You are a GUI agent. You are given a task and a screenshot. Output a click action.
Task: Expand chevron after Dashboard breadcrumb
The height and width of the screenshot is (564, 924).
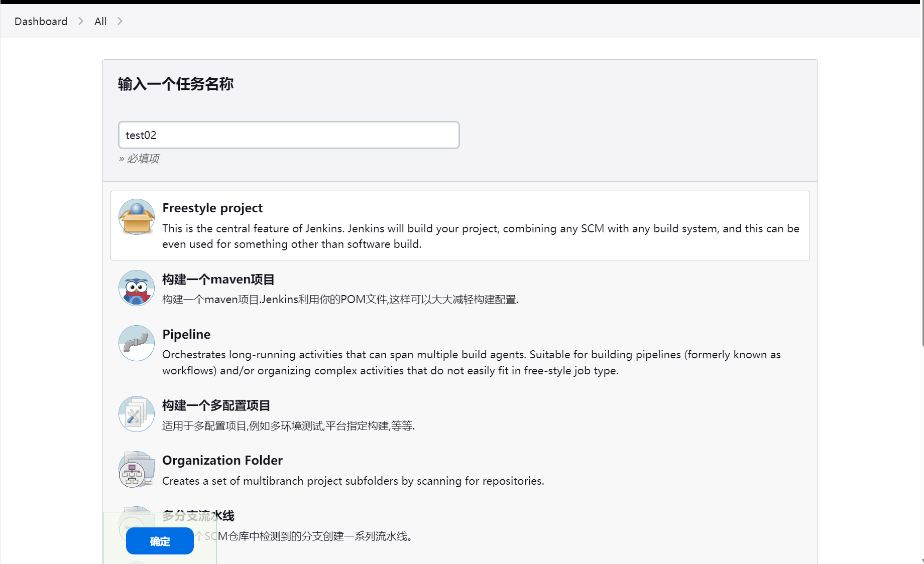coord(80,21)
